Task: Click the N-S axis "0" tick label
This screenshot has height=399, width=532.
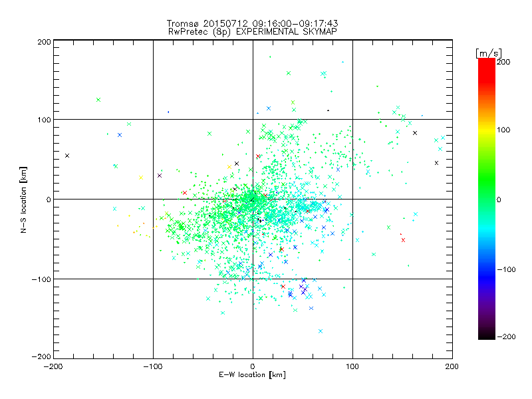Action: coord(49,199)
